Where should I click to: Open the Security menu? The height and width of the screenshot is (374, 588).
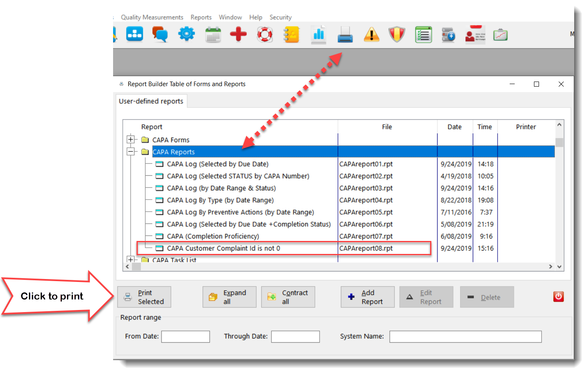pyautogui.click(x=280, y=17)
